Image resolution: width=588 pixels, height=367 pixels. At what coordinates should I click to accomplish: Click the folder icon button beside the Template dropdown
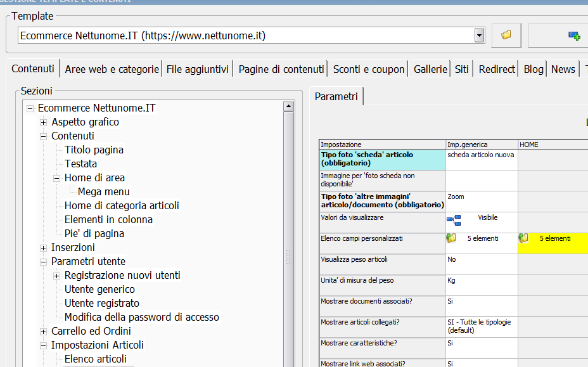tap(506, 35)
